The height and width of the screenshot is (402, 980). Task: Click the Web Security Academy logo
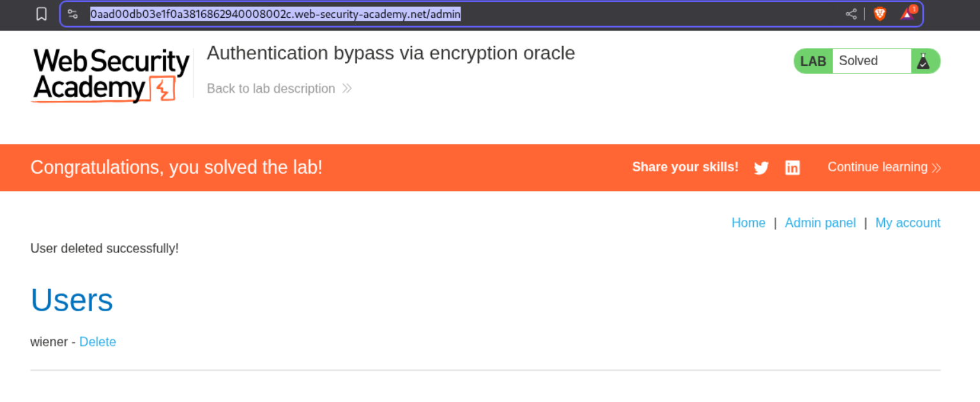[x=111, y=75]
